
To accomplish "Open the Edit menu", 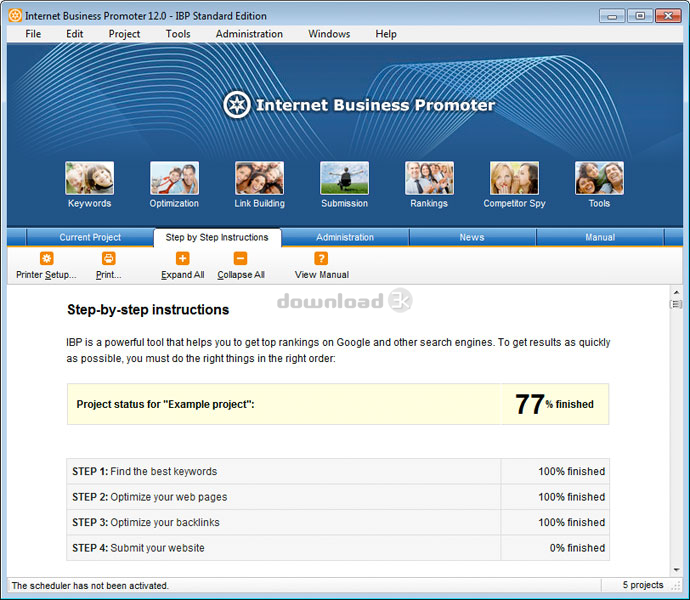I will [x=74, y=34].
